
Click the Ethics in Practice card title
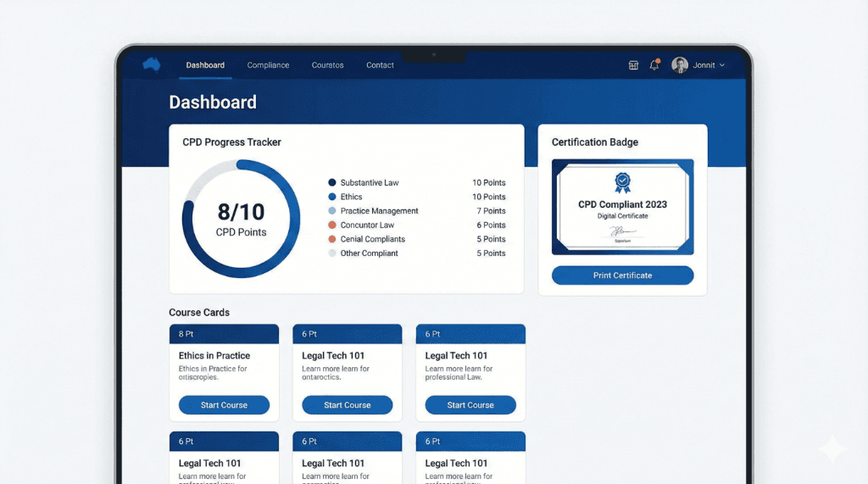(x=214, y=356)
